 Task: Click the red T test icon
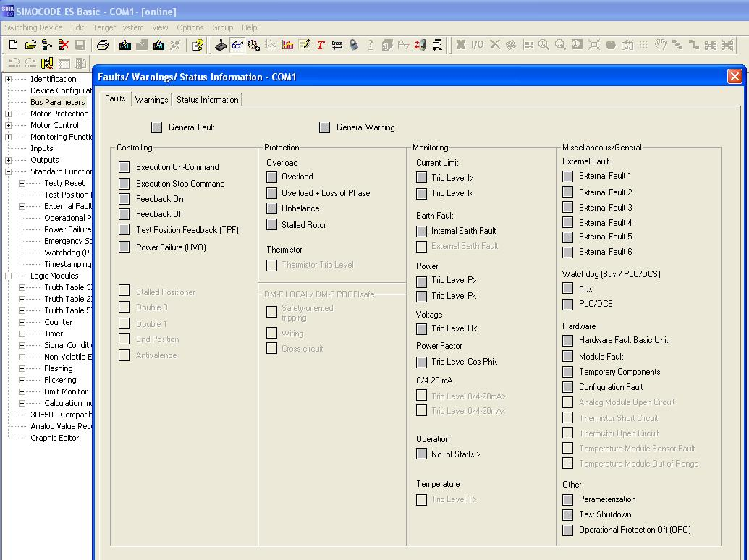coord(321,45)
